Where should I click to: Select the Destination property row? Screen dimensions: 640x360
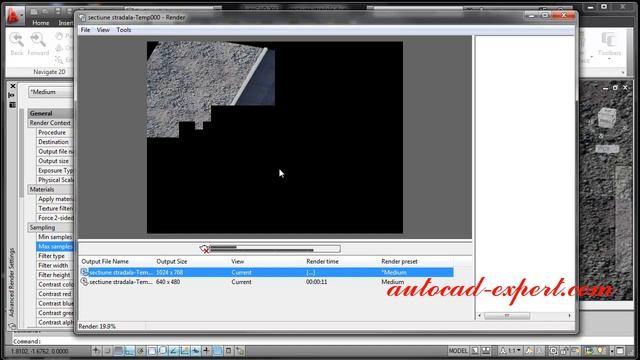55,142
